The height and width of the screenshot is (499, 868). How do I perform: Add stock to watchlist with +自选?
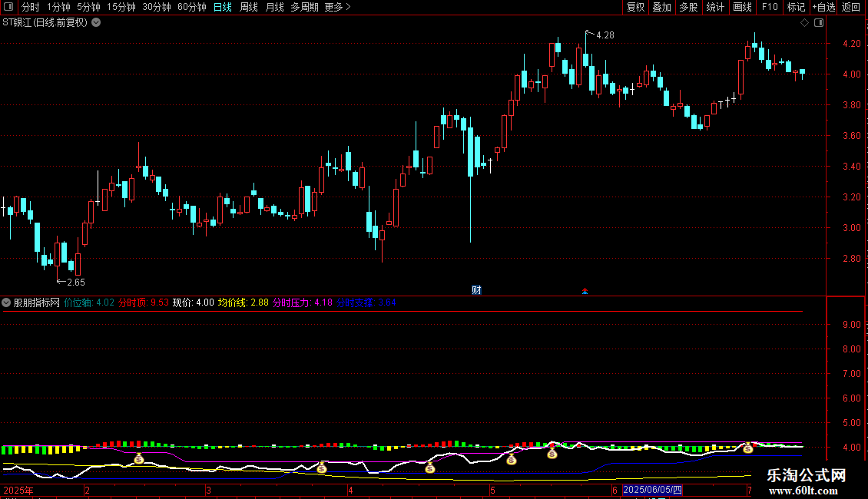(823, 7)
